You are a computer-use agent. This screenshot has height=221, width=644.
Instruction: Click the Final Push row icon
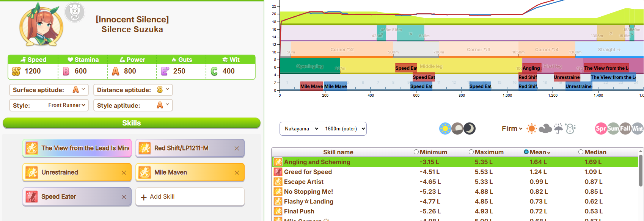[x=278, y=211]
